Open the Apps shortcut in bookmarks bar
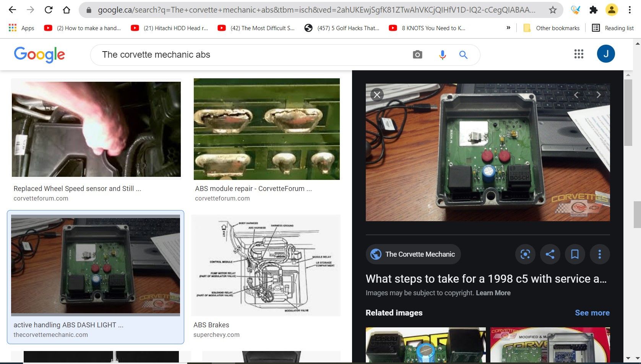641x364 pixels. coord(21,28)
